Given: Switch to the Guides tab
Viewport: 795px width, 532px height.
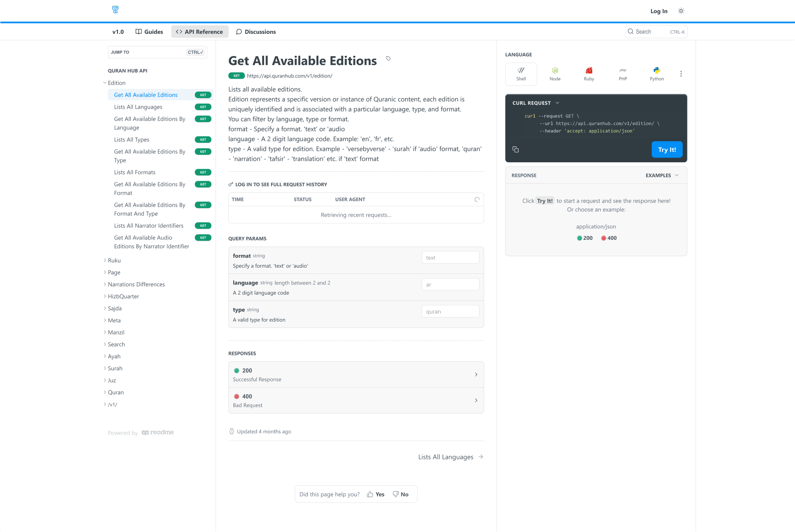Looking at the screenshot, I should (149, 32).
